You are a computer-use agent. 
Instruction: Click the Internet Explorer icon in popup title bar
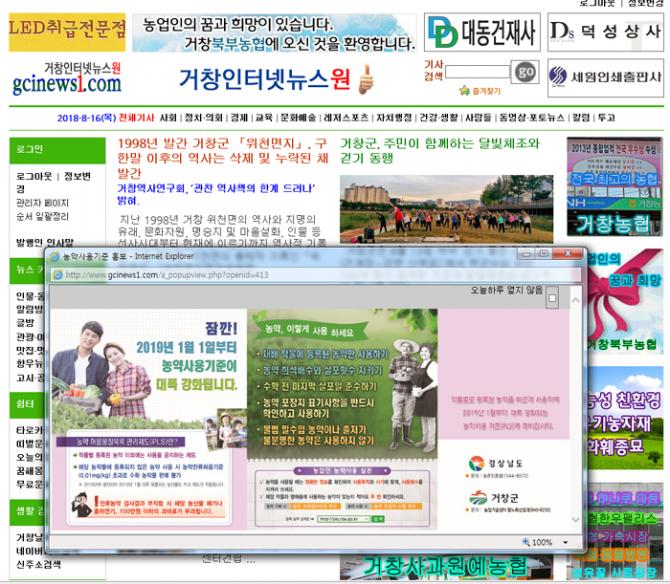point(55,257)
